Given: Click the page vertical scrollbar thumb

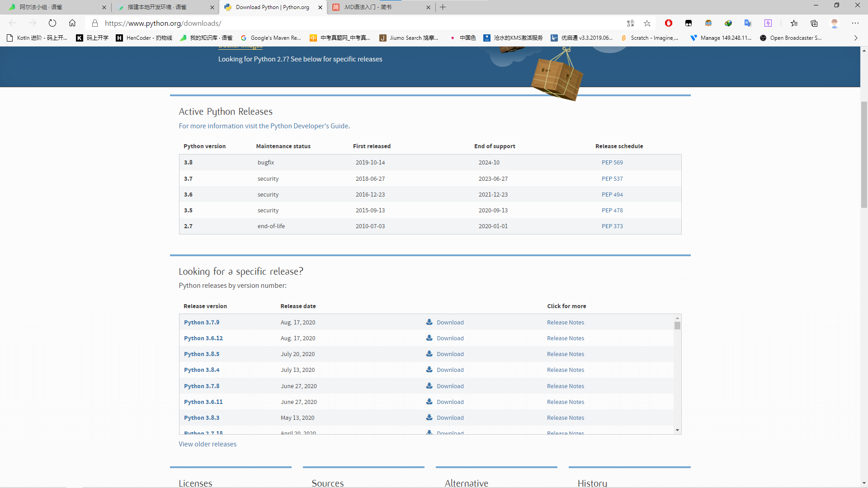Looking at the screenshot, I should coord(864,155).
